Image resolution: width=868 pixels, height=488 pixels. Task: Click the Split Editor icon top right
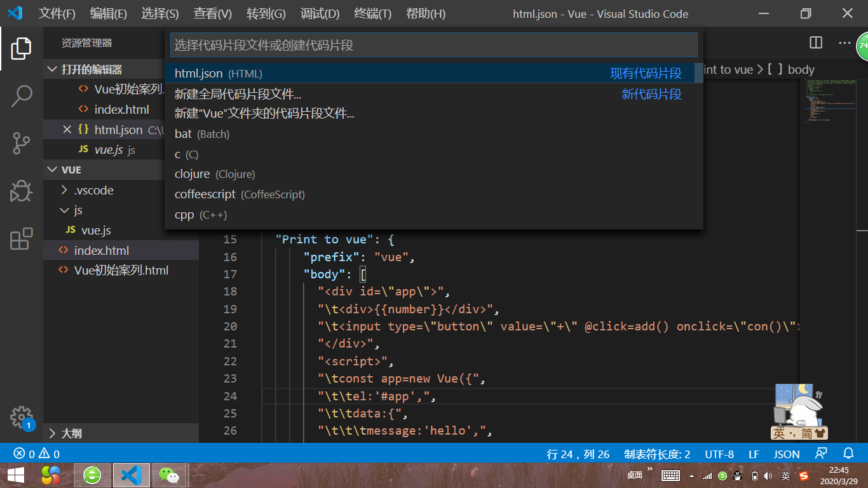coord(815,42)
